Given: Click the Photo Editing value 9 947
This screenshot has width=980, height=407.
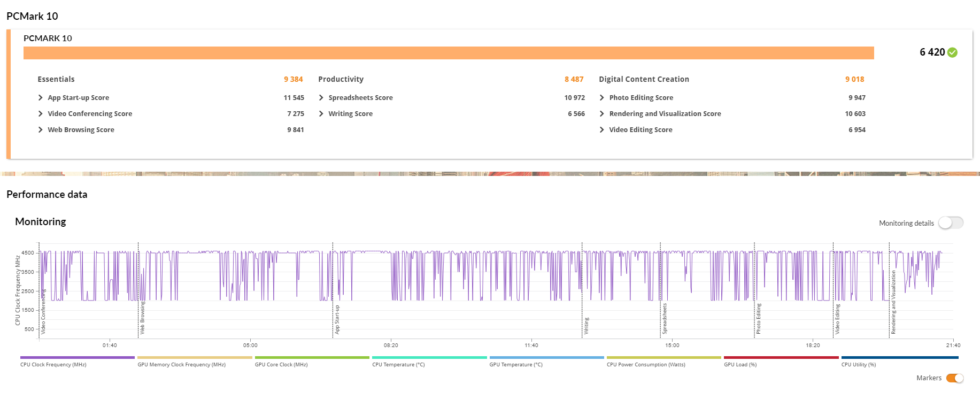Looking at the screenshot, I should (x=857, y=98).
